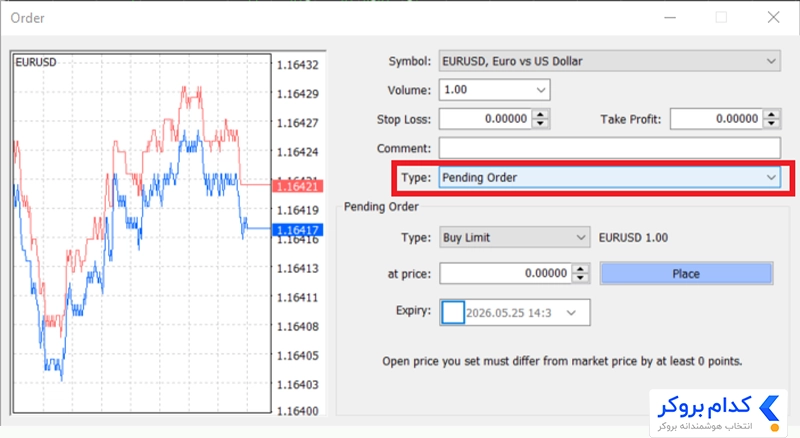Click the Comment text field

(609, 148)
